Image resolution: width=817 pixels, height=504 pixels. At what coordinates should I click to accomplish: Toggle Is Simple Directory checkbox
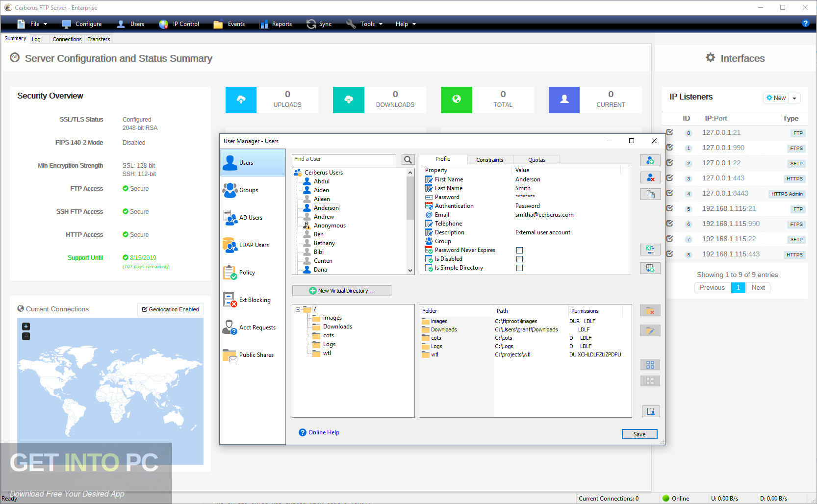click(x=519, y=268)
